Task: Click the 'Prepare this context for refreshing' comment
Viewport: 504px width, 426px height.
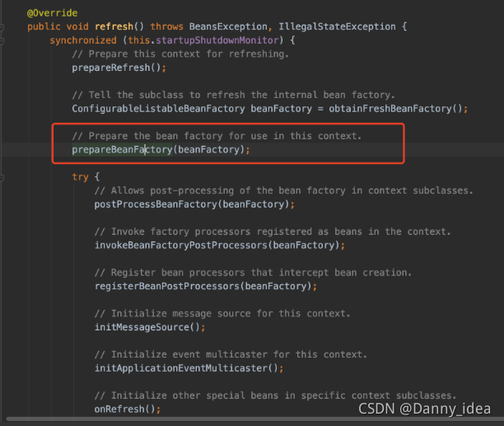Action: (180, 54)
